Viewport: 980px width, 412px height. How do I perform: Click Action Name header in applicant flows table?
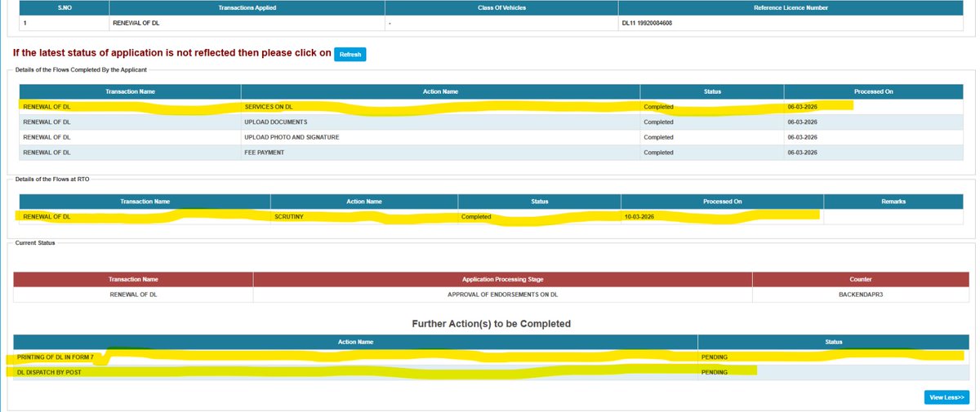pyautogui.click(x=440, y=91)
